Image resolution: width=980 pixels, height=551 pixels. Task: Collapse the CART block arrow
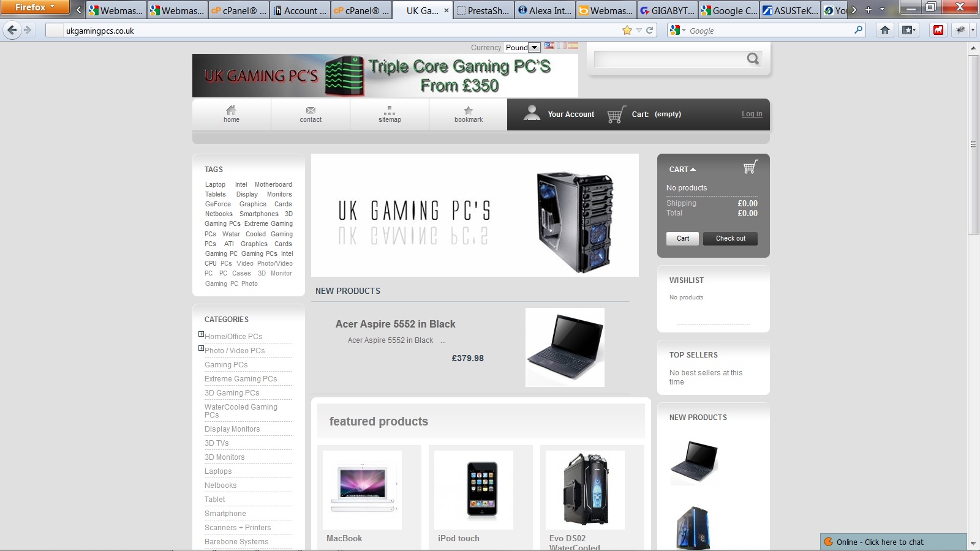(x=693, y=170)
